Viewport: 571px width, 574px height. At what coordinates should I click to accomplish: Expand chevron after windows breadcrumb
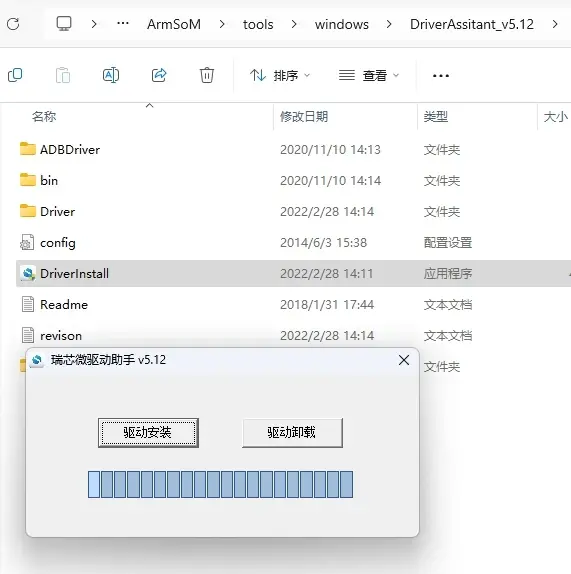pos(389,24)
